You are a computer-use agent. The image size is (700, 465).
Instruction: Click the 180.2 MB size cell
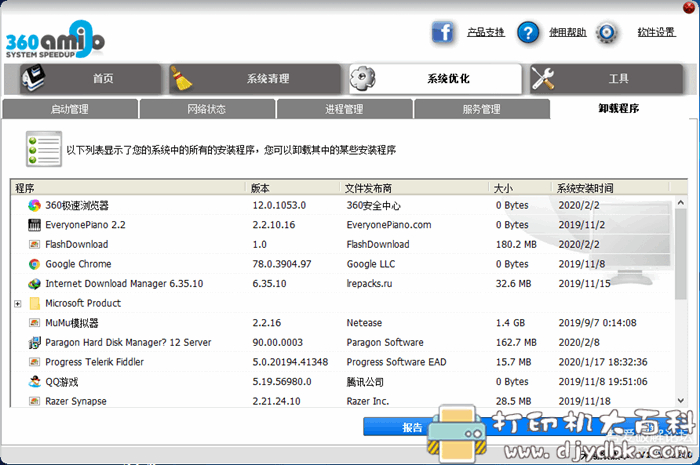click(x=516, y=245)
